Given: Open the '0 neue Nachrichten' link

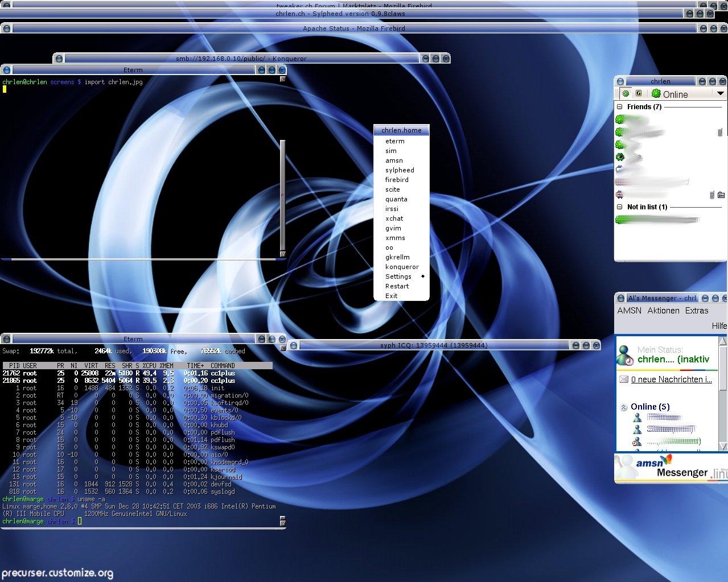Looking at the screenshot, I should tap(671, 379).
